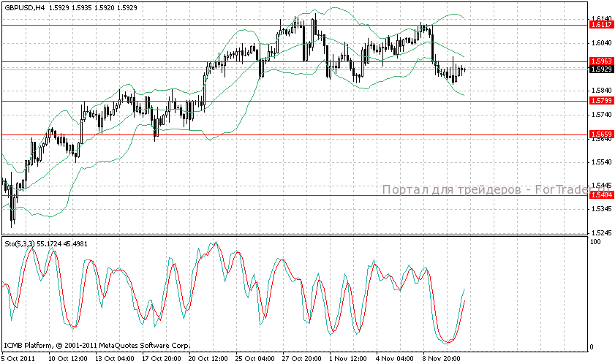Click the 1.6140 value on price axis
The width and height of the screenshot is (615, 364).
pos(600,18)
